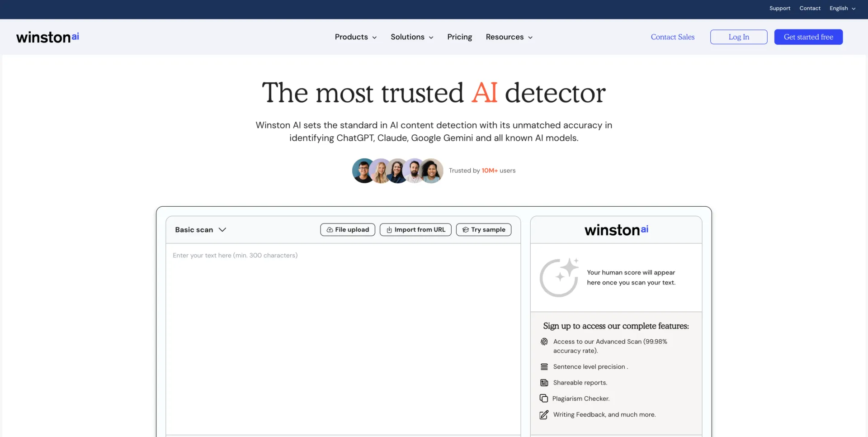
Task: Click the Get started free button
Action: pyautogui.click(x=808, y=37)
